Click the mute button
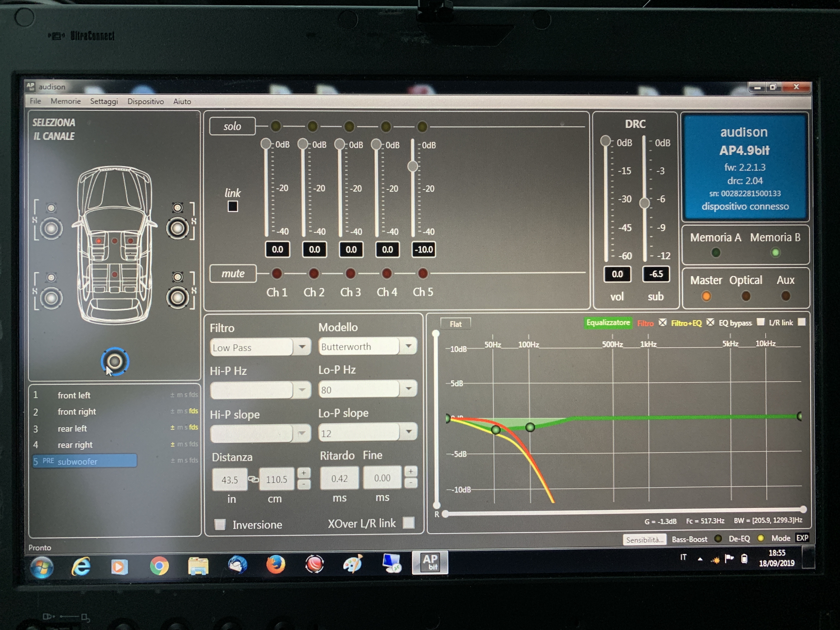 233,273
